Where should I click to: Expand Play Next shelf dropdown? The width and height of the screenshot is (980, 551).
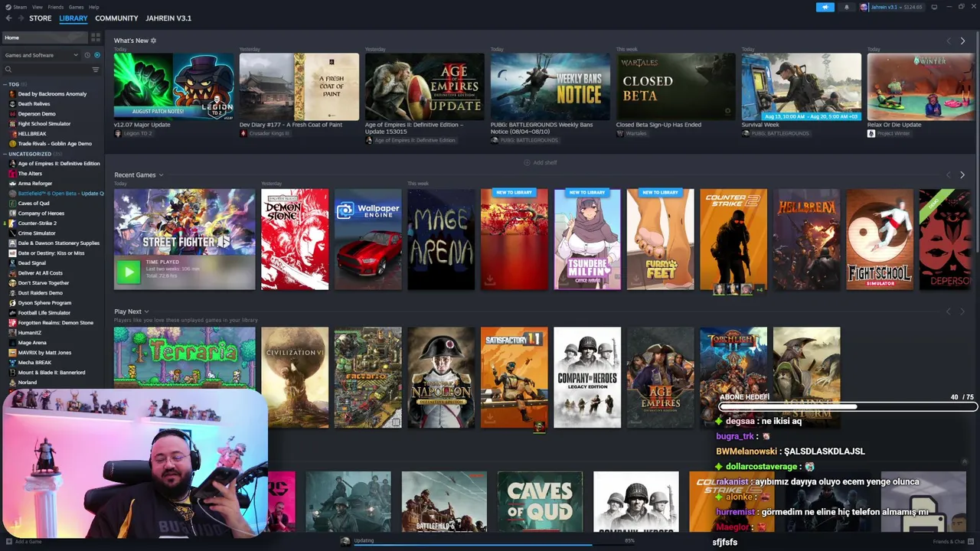(146, 311)
